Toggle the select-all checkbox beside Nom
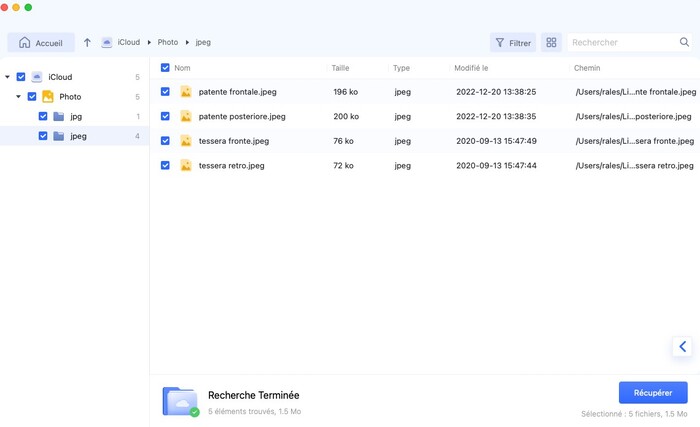 (166, 68)
